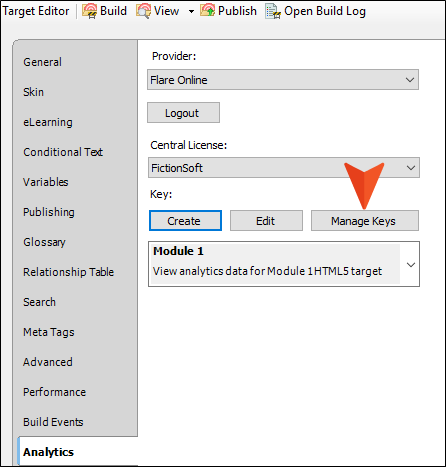Screen dimensions: 446x467
Task: Select the Meta Tags tab
Action: coord(49,332)
